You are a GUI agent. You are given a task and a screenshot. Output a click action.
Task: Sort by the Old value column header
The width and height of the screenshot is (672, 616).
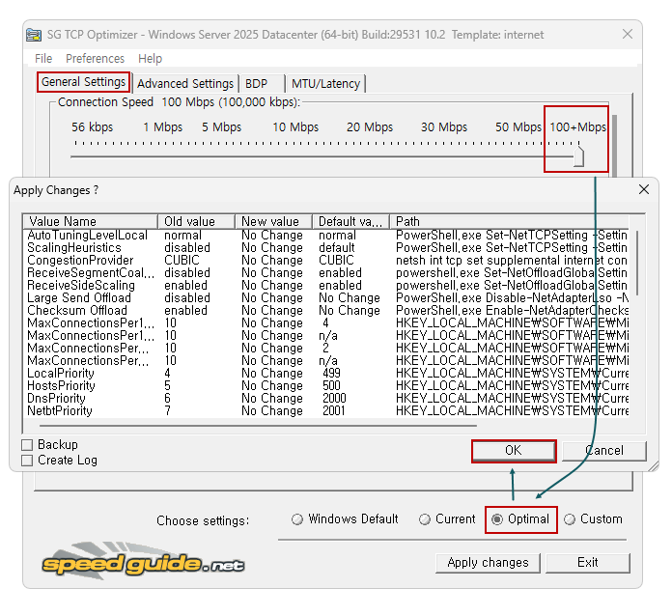[196, 222]
